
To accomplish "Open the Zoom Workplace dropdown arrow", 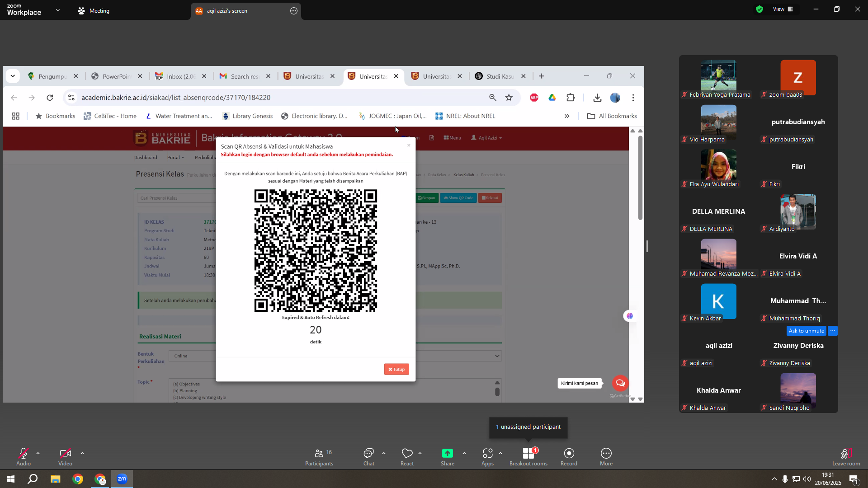I will pos(58,10).
